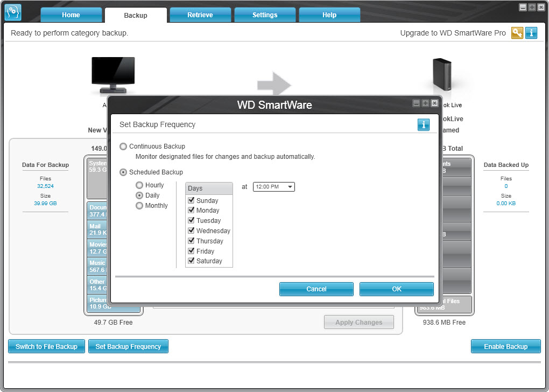Disable the Friday checkbox
The height and width of the screenshot is (392, 549).
191,251
